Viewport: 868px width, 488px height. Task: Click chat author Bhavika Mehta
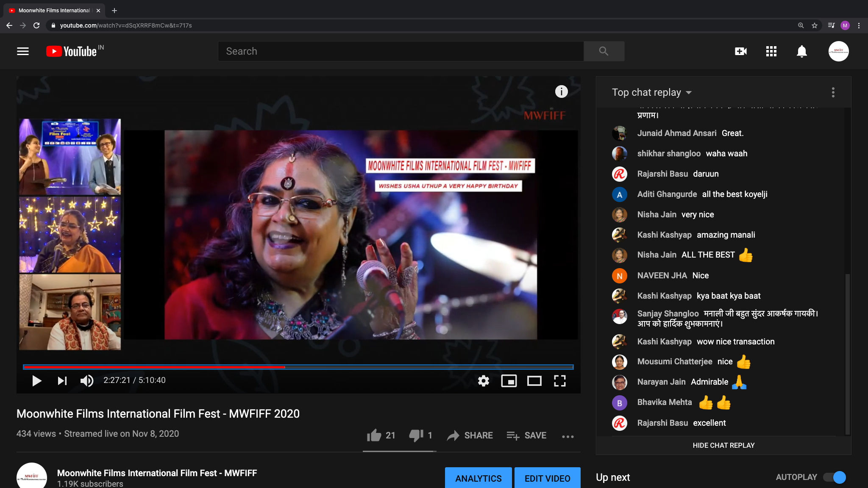[665, 402]
